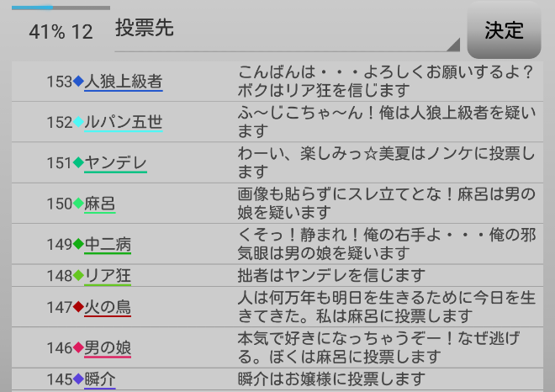Image resolution: width=555 pixels, height=392 pixels.
Task: Tap the 中二病 player name
Action: tap(108, 244)
